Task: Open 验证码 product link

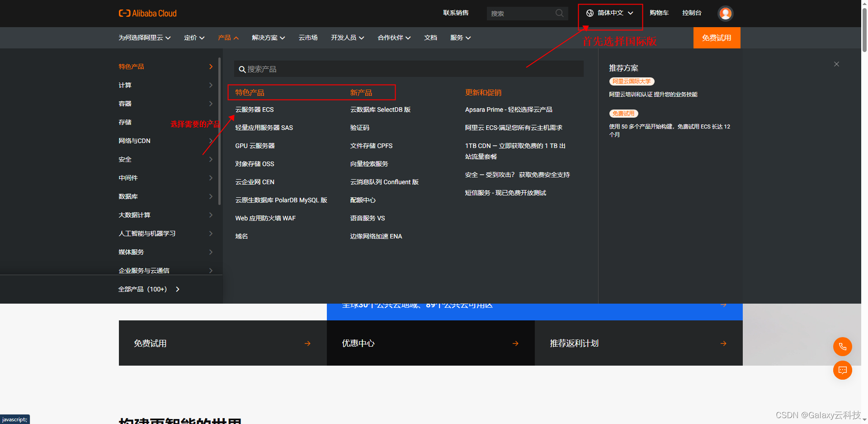Action: pyautogui.click(x=359, y=128)
